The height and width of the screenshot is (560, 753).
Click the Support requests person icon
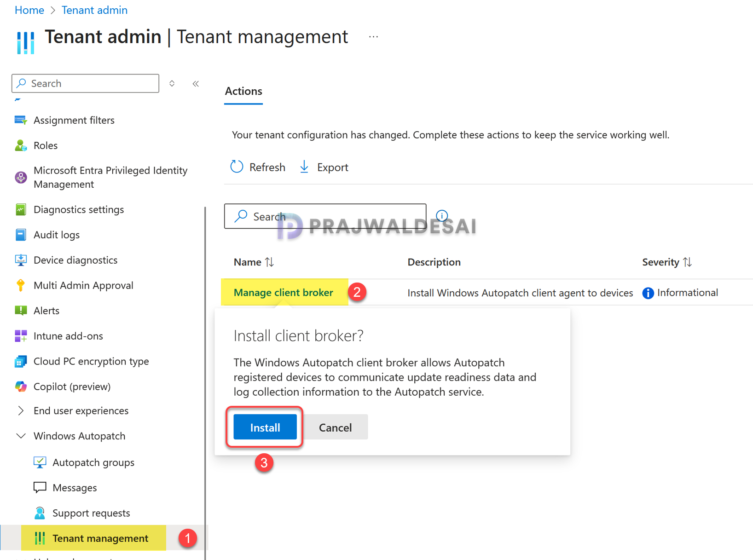click(40, 513)
